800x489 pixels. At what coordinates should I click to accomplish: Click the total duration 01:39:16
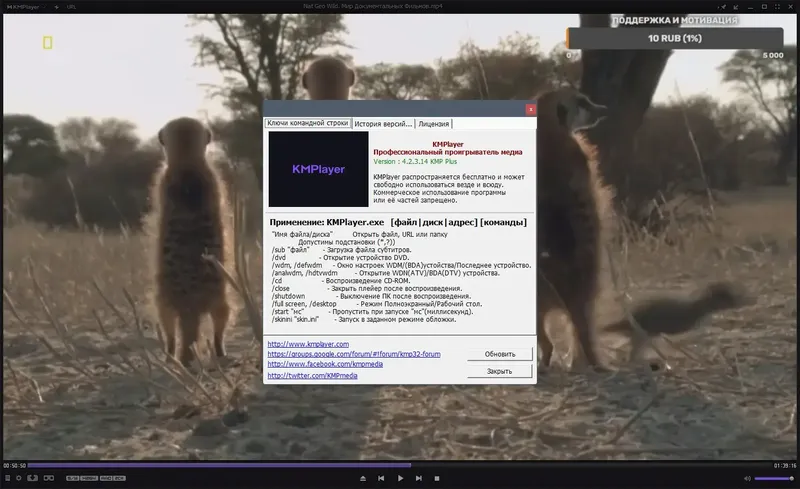(785, 466)
